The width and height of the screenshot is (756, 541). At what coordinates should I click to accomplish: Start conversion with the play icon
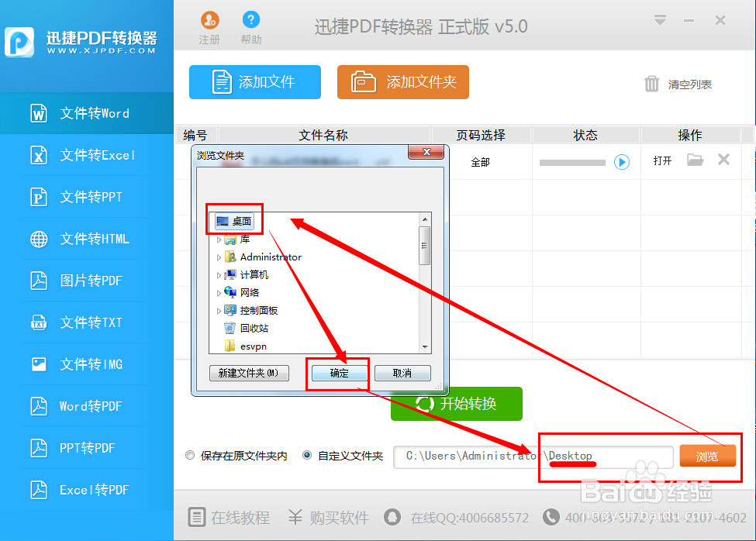click(622, 162)
